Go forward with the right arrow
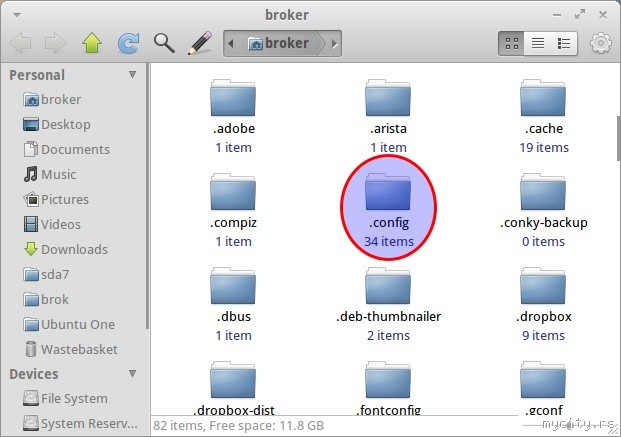 point(56,43)
